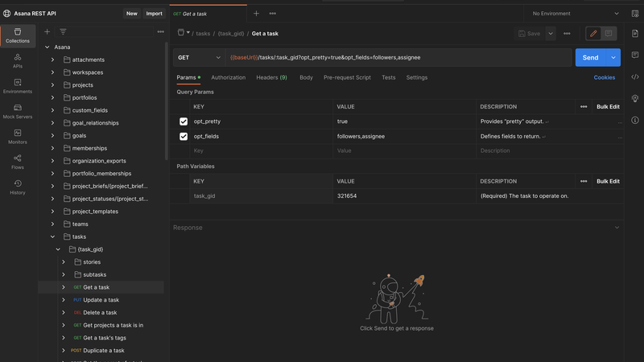Open the Save options dropdown arrow
644x362 pixels.
pos(551,34)
